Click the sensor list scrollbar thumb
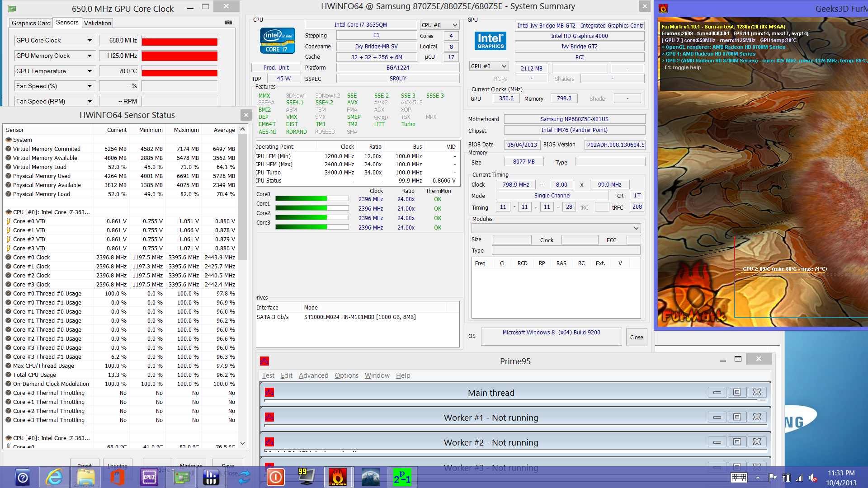 click(x=243, y=198)
